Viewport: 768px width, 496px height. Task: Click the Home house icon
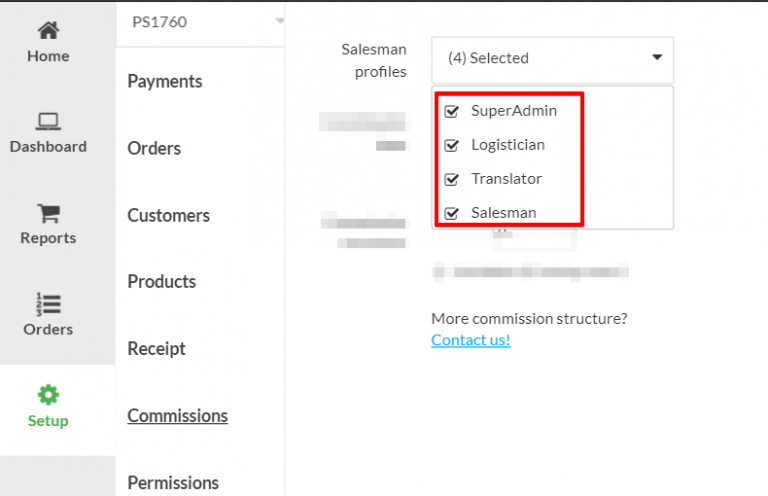[x=48, y=30]
